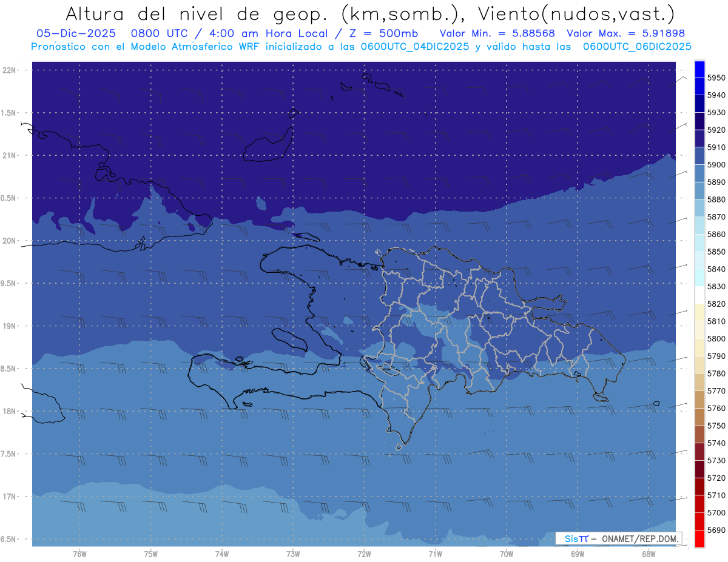This screenshot has height=562, width=728.
Task: Click the '20N' latitude label
Action: [10, 241]
